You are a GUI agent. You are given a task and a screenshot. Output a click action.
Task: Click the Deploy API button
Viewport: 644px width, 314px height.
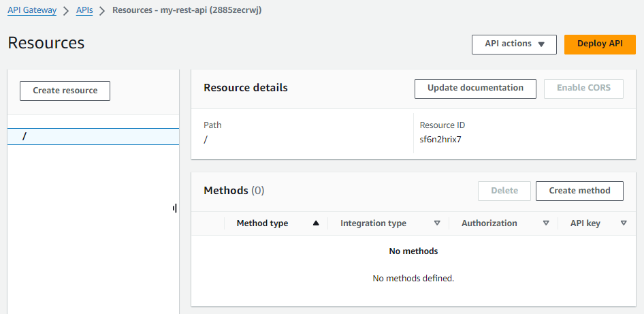(600, 44)
